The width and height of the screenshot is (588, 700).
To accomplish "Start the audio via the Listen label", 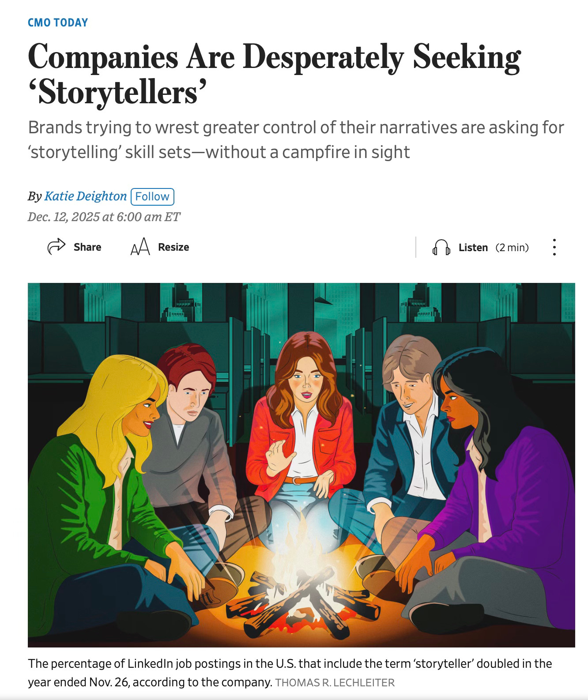I will click(x=473, y=248).
